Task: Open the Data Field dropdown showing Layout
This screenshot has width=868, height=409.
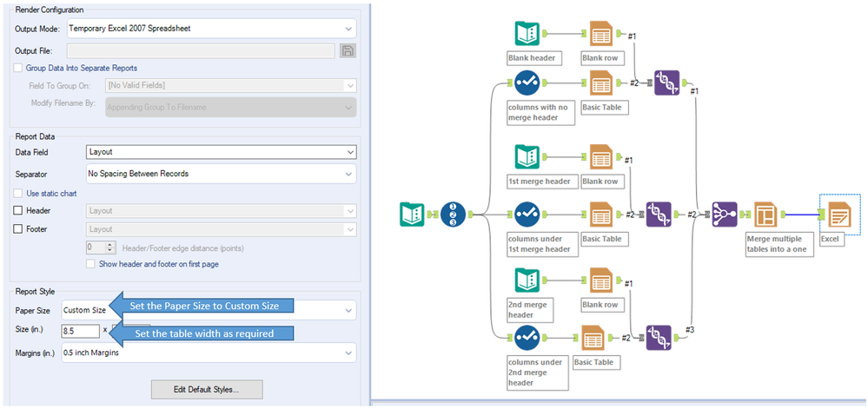Action: (x=222, y=151)
